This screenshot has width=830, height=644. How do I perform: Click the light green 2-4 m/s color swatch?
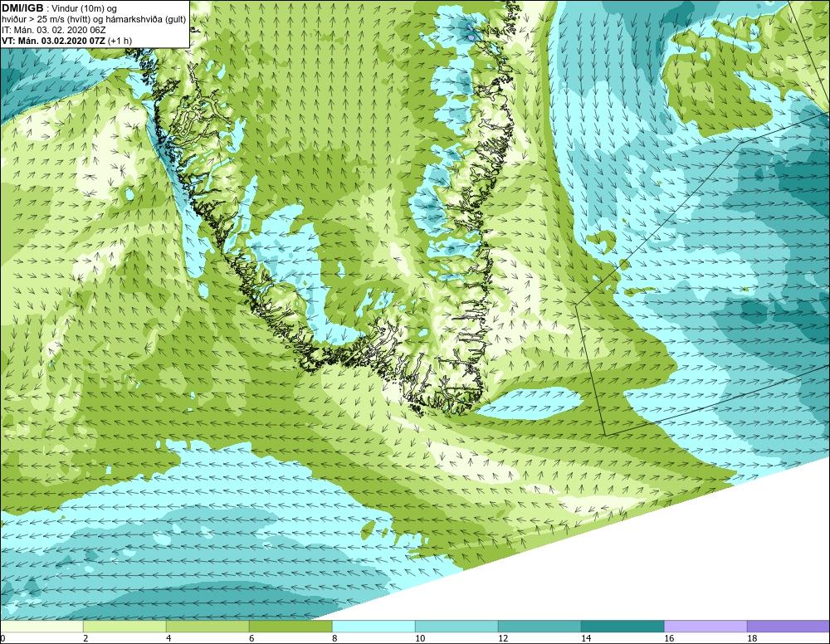[x=124, y=627]
